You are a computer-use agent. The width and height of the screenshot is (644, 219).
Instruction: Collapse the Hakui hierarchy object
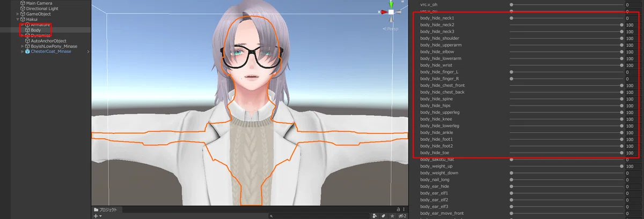[x=18, y=19]
